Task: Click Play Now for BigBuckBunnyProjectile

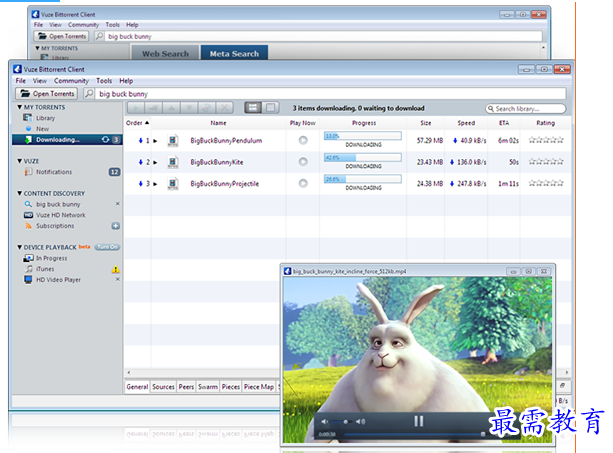Action: click(x=303, y=183)
